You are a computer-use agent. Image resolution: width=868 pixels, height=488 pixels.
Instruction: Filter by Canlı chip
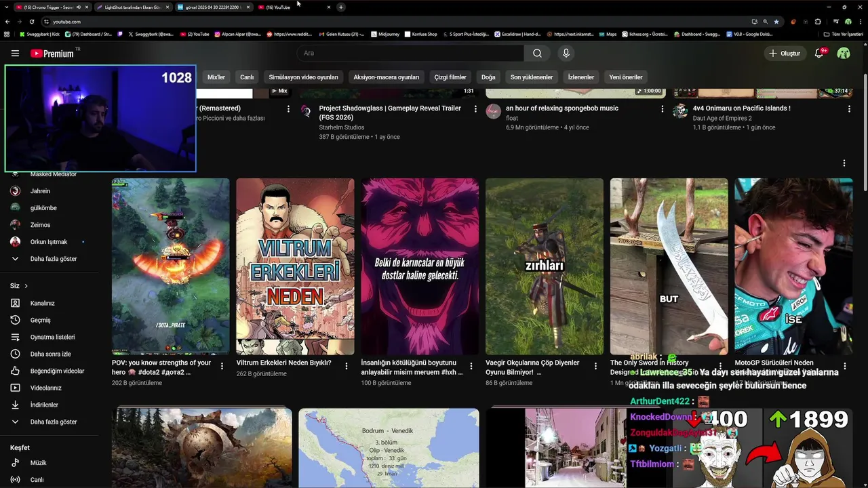pyautogui.click(x=247, y=77)
